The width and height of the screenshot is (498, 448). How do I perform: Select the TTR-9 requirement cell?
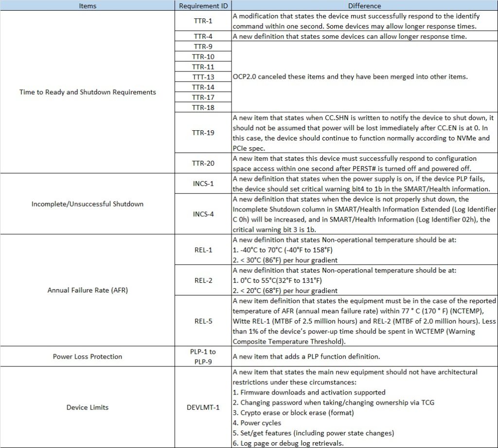coord(203,46)
